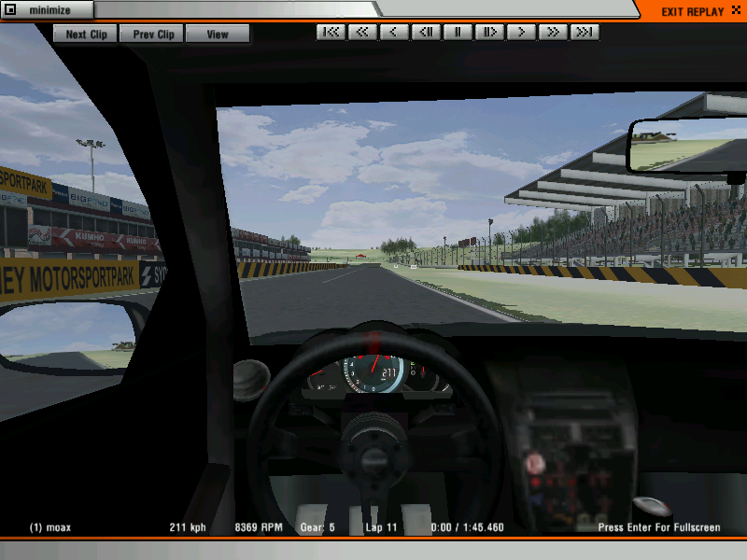Click the '8369 RPM' readout
The image size is (747, 560).
click(x=259, y=527)
